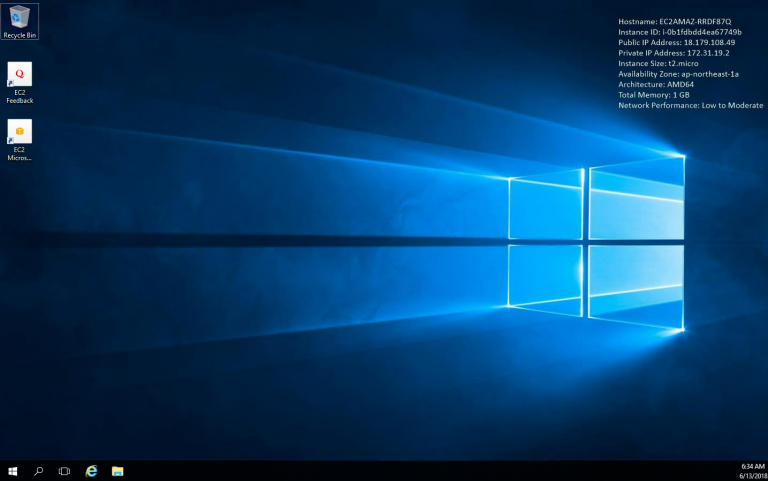
Task: Select the Recycle Bin desktop icon
Action: (x=19, y=20)
